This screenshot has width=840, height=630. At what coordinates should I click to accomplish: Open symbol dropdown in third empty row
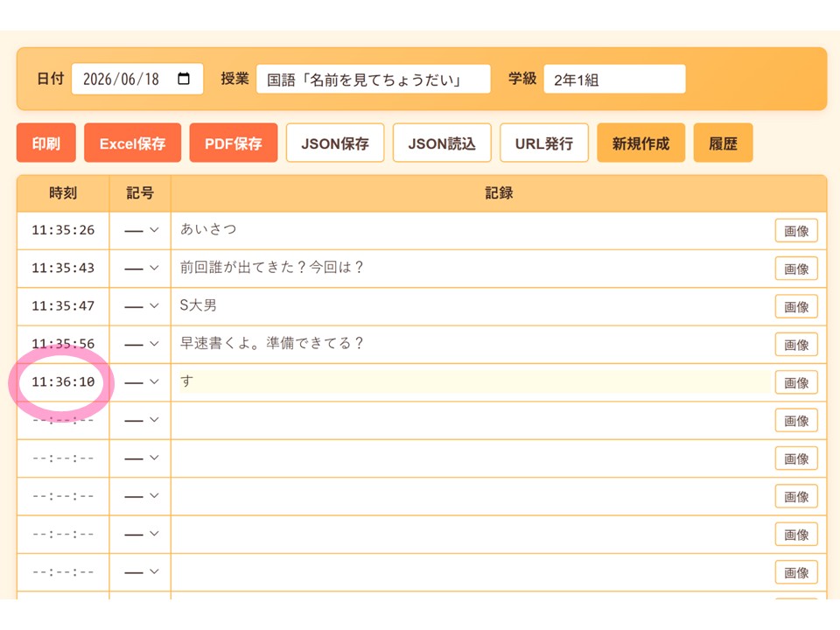tap(141, 497)
